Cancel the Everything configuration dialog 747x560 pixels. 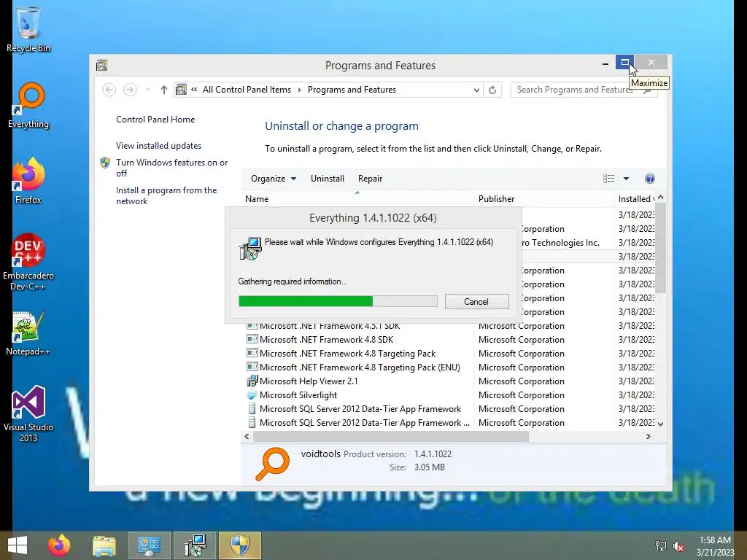coord(476,301)
